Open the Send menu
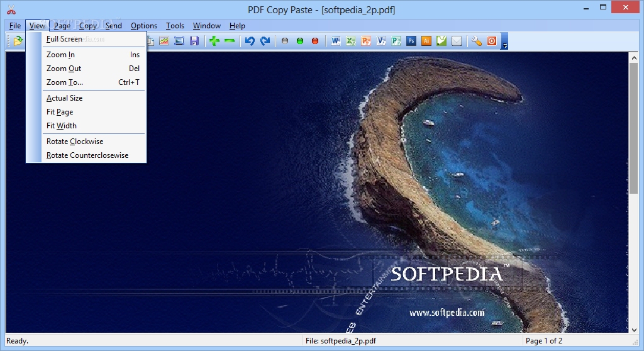 tap(114, 26)
